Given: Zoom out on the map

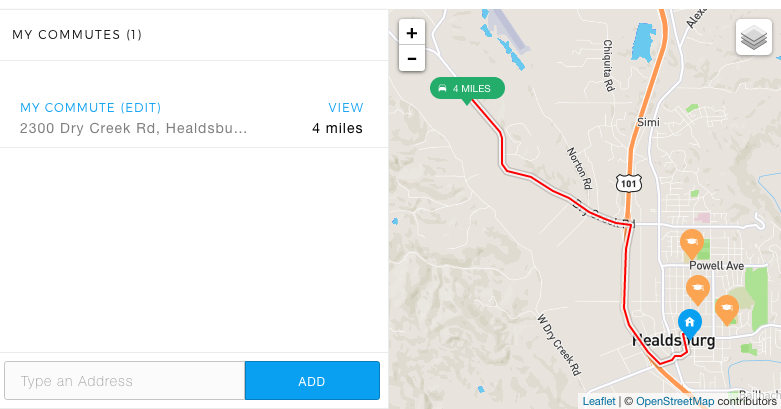Looking at the screenshot, I should coord(411,58).
